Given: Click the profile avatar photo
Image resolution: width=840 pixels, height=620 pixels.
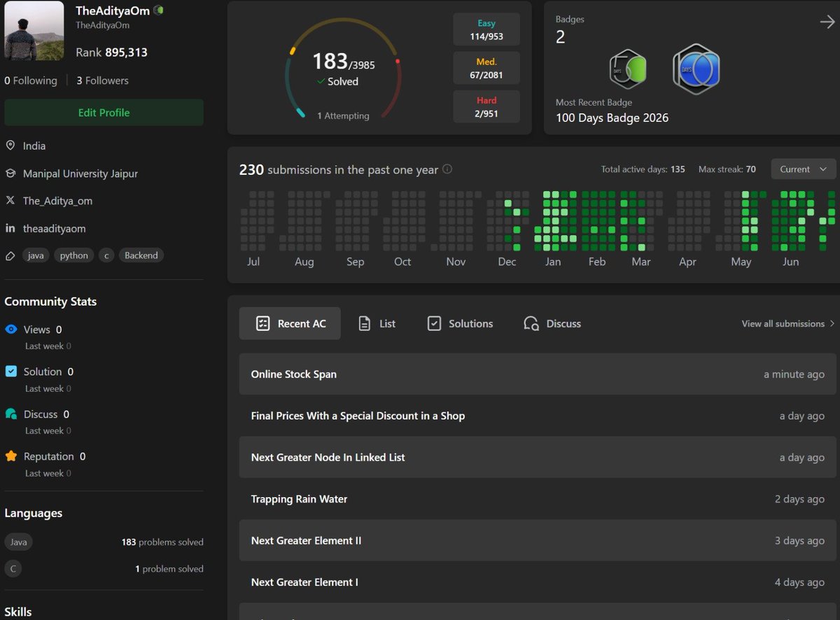Looking at the screenshot, I should 35,30.
